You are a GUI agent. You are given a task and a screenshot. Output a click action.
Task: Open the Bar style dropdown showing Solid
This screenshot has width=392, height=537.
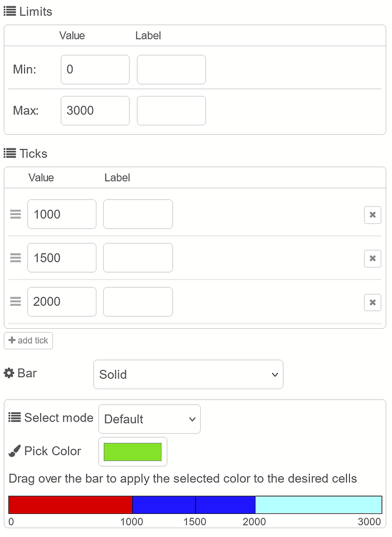tap(188, 374)
